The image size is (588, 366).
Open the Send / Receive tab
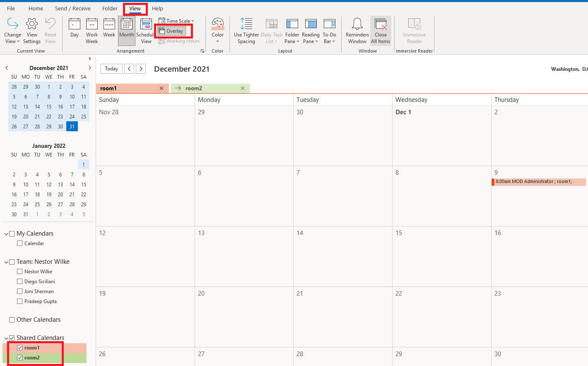coord(72,8)
